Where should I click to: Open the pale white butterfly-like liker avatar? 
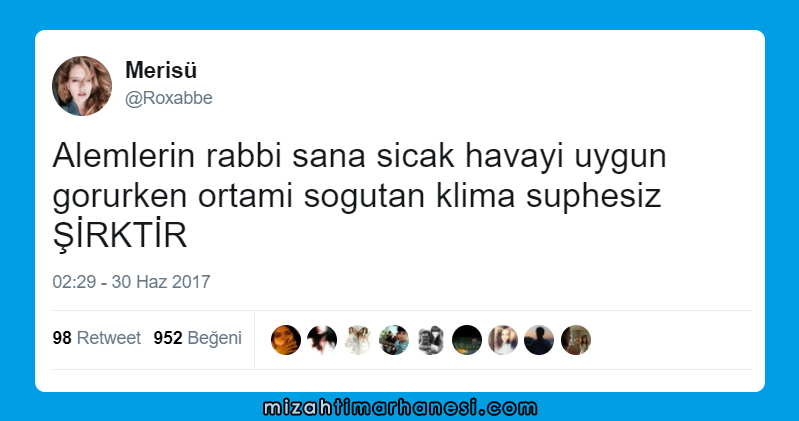[x=358, y=340]
